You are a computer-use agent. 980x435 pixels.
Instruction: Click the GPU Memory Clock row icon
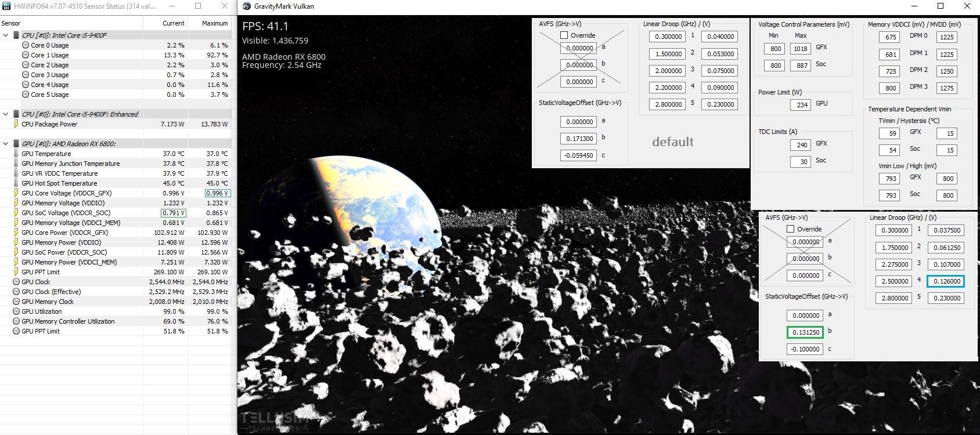[16, 302]
